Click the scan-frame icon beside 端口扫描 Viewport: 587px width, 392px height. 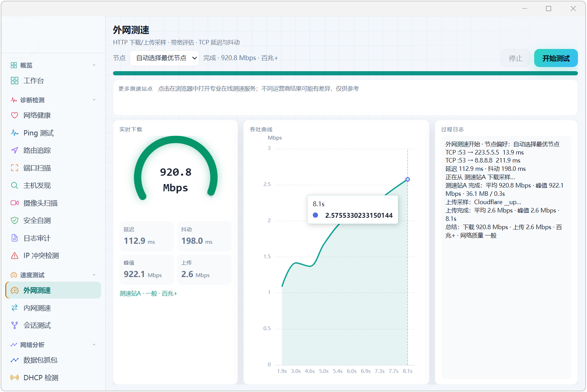pyautogui.click(x=15, y=168)
